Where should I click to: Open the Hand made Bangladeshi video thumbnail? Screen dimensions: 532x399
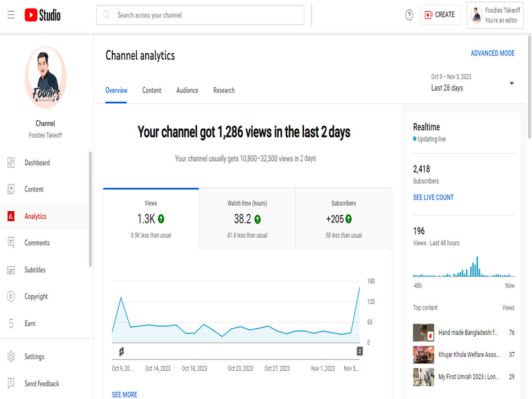pos(423,332)
